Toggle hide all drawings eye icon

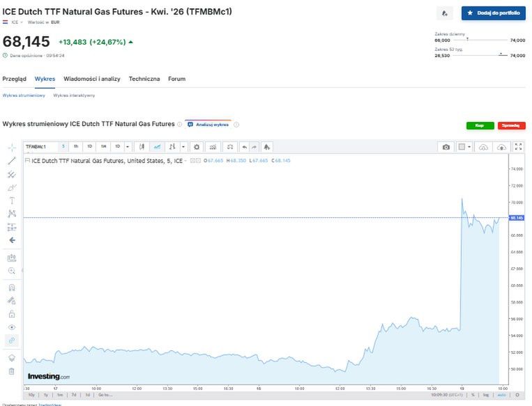[12, 327]
